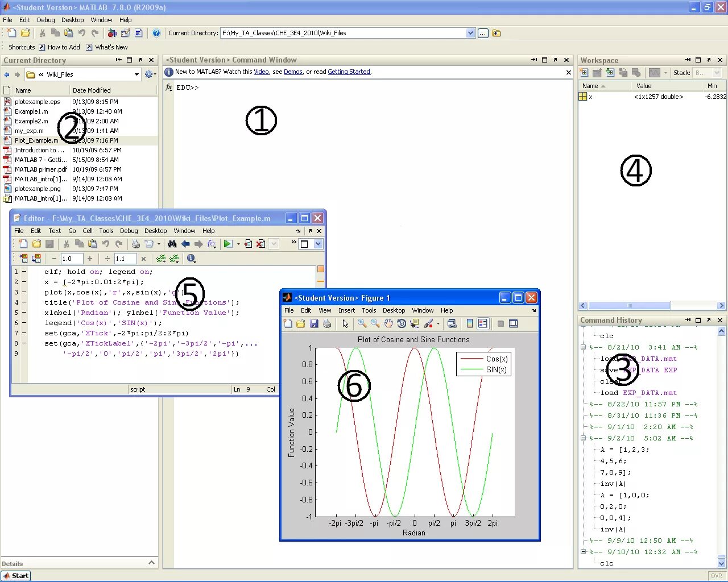The width and height of the screenshot is (728, 582).
Task: Open the Run button dropdown arrow in Editor
Action: coord(238,244)
